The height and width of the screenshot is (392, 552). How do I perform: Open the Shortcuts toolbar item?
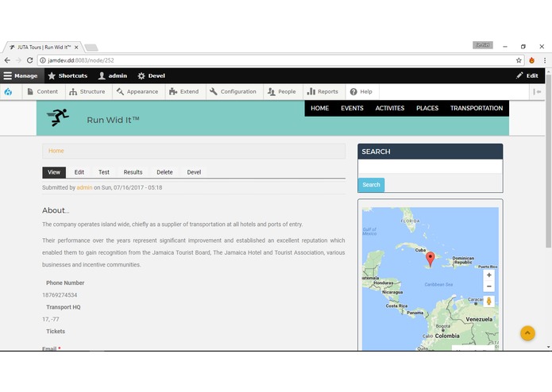coord(68,75)
